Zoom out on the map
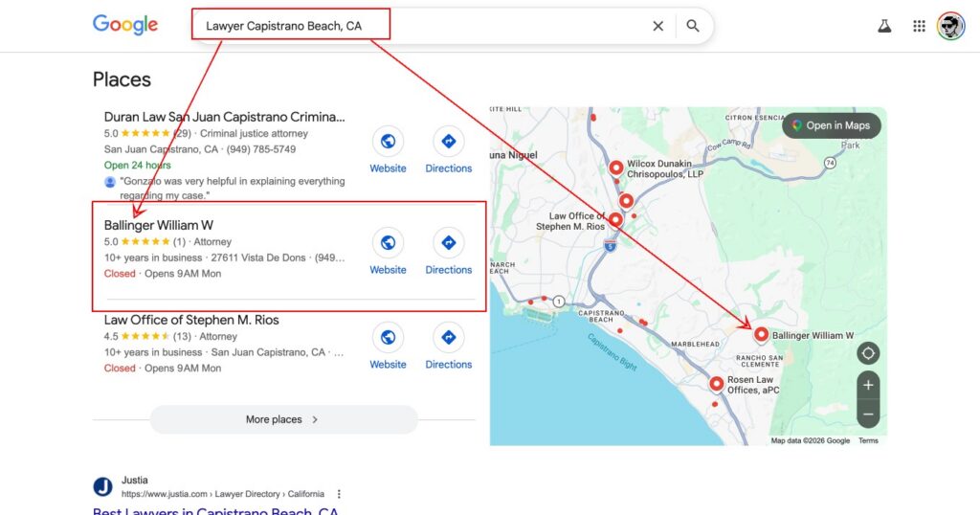The width and height of the screenshot is (980, 515). tap(868, 414)
